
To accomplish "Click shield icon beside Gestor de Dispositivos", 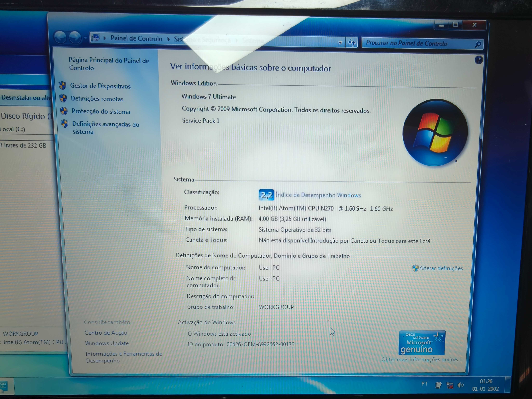I will tap(62, 85).
